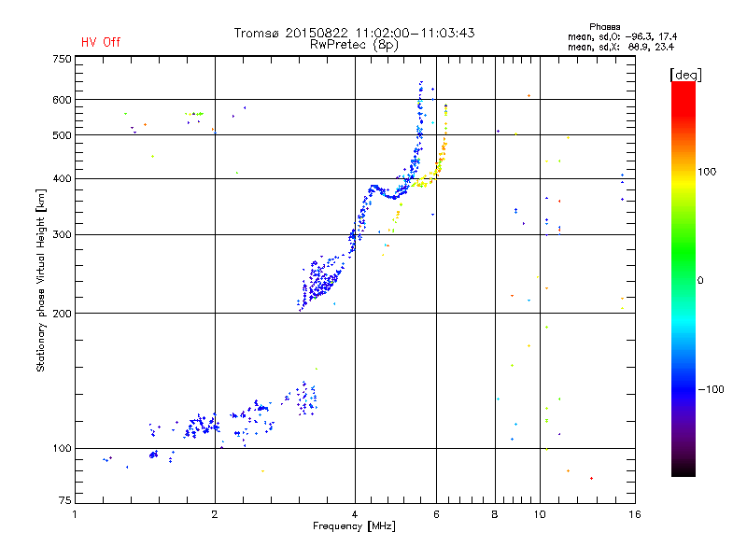Click the y-axis tick label '750'

62,59
